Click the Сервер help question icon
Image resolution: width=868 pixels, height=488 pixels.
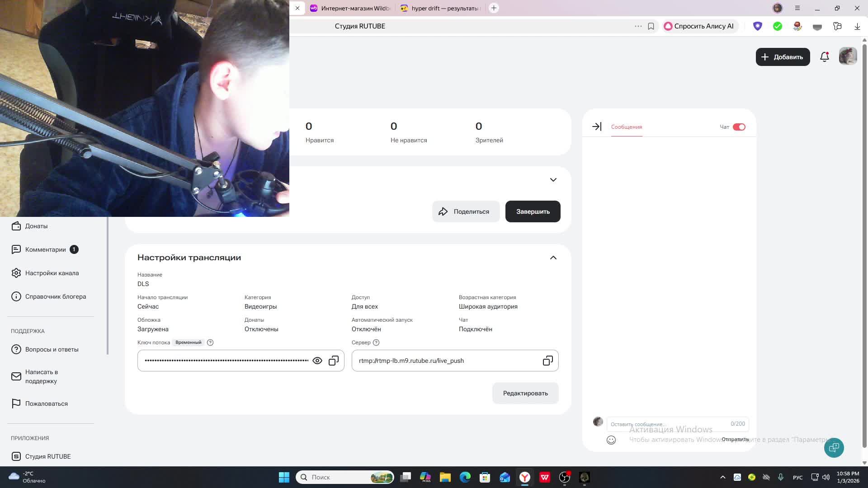tap(376, 343)
